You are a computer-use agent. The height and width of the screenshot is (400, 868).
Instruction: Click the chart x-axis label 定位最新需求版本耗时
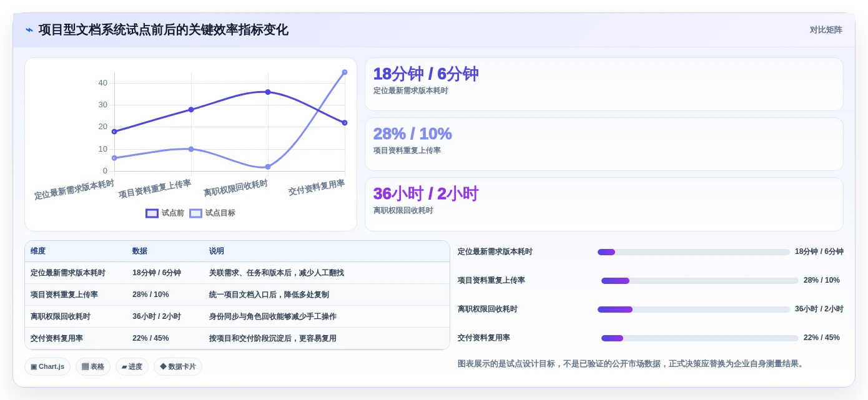[74, 190]
